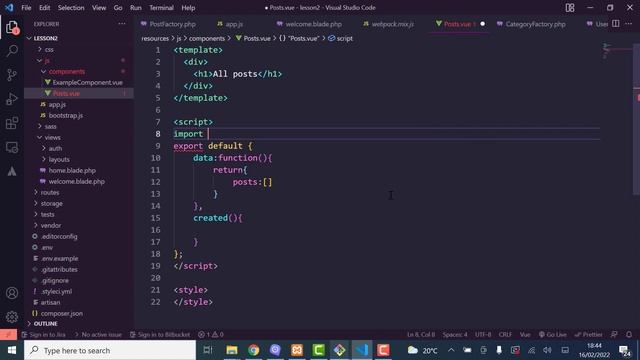Launch Google Chrome from taskbar
This screenshot has width=640, height=360.
[253, 350]
